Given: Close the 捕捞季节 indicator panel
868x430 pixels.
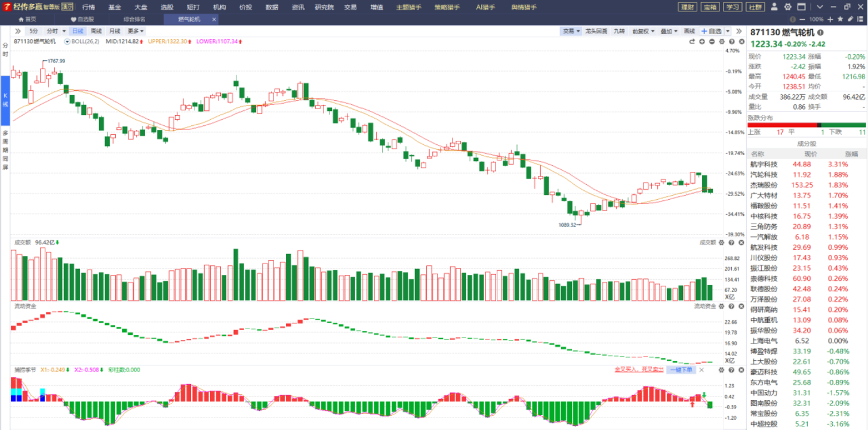Looking at the screenshot, I should click(701, 370).
